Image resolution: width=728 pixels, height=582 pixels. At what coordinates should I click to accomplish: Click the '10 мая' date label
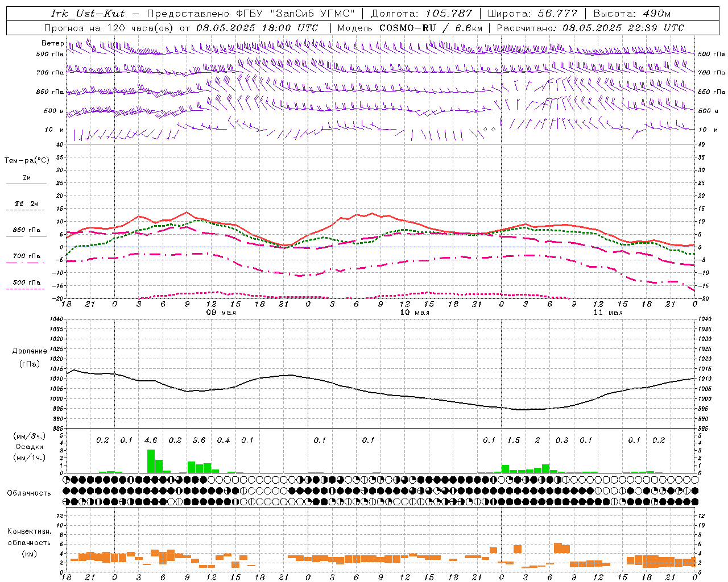click(415, 313)
